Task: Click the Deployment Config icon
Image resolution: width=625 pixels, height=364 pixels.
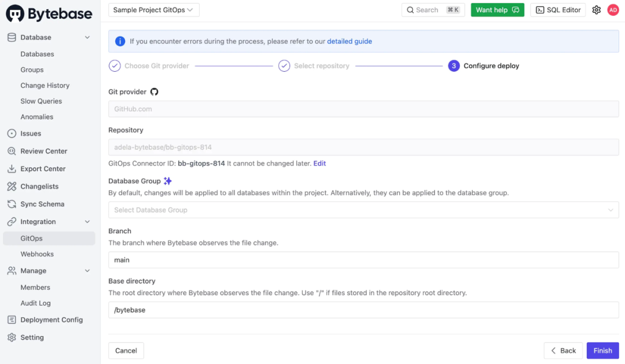Action: pyautogui.click(x=12, y=320)
